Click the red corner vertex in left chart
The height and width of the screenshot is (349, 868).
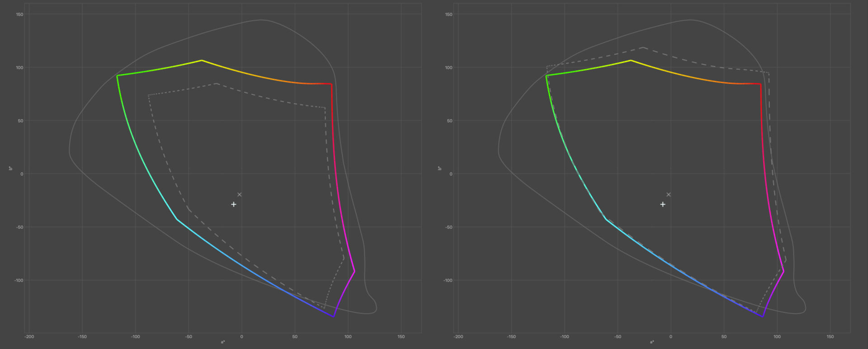[x=331, y=84]
